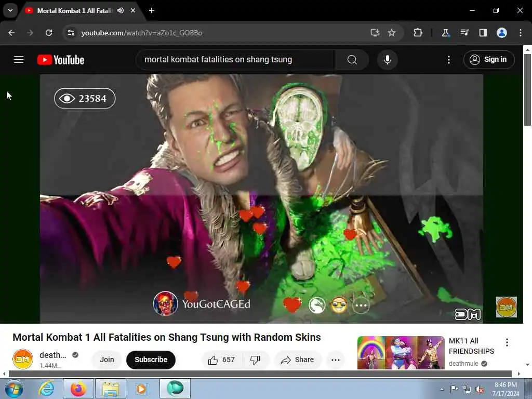This screenshot has height=399, width=532.
Task: Share the video
Action: click(297, 360)
